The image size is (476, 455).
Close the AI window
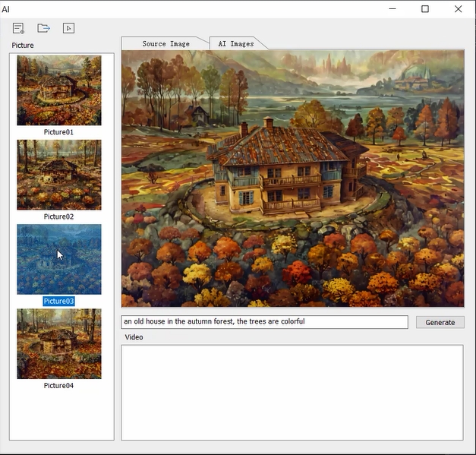click(459, 9)
